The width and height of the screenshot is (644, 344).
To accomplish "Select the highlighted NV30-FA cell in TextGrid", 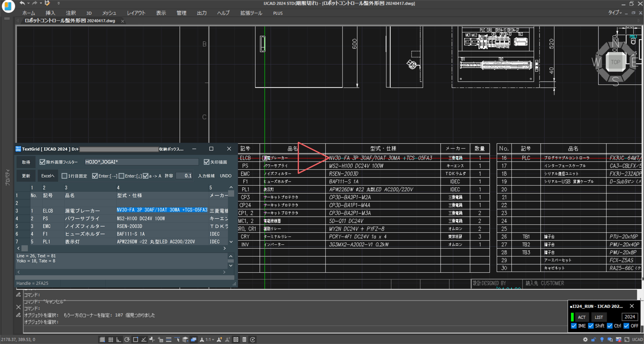I will pyautogui.click(x=162, y=210).
